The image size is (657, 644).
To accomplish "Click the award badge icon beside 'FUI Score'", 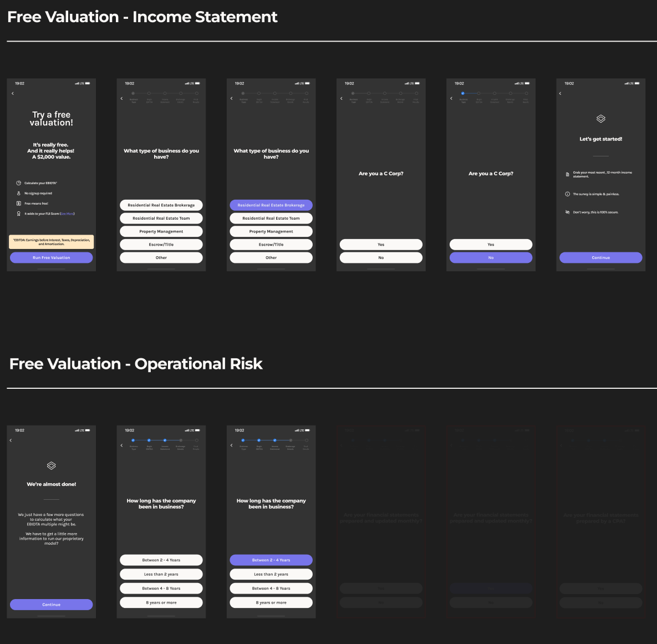I will point(18,214).
